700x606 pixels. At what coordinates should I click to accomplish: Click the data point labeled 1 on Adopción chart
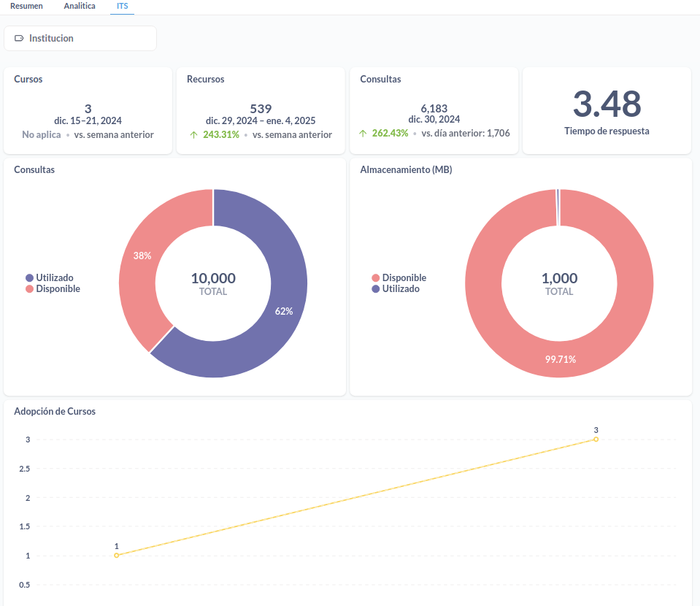(x=116, y=556)
